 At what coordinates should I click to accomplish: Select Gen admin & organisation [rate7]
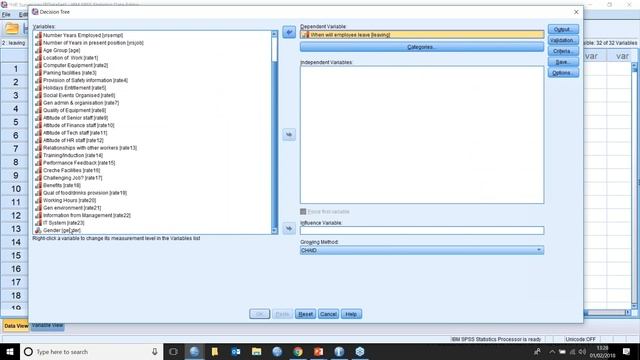tap(81, 103)
